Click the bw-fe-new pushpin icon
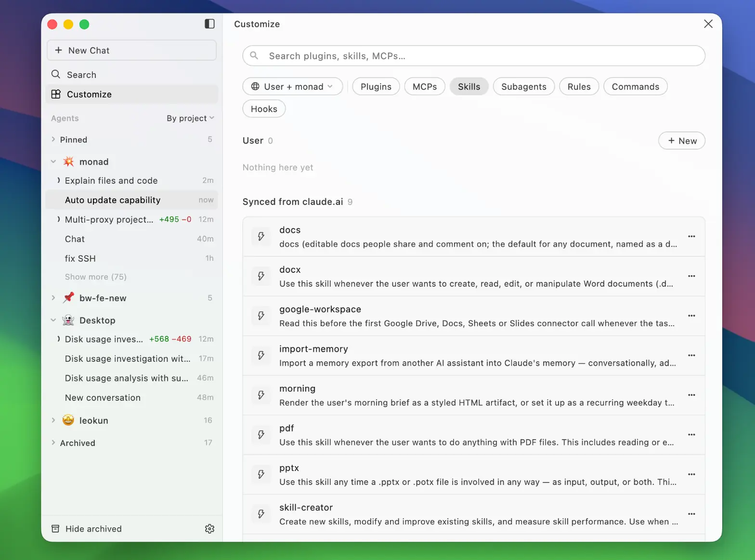The width and height of the screenshot is (755, 560). [x=68, y=298]
